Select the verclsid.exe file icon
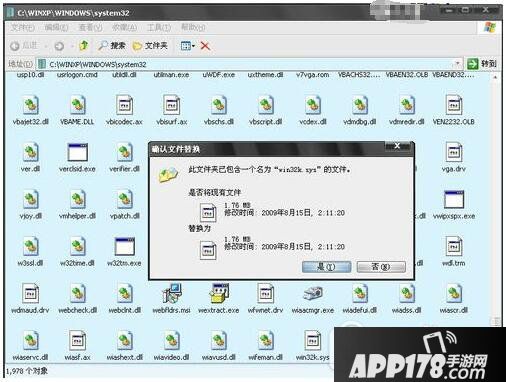 tap(77, 152)
